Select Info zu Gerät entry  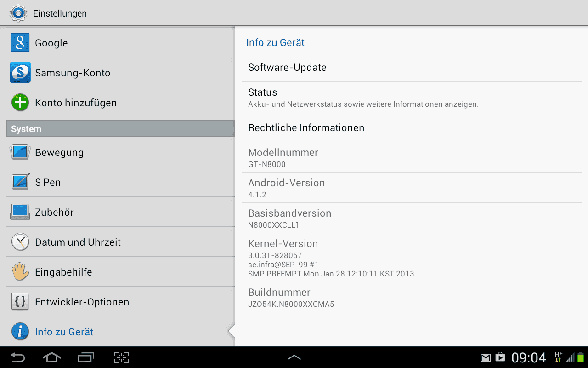[120, 331]
